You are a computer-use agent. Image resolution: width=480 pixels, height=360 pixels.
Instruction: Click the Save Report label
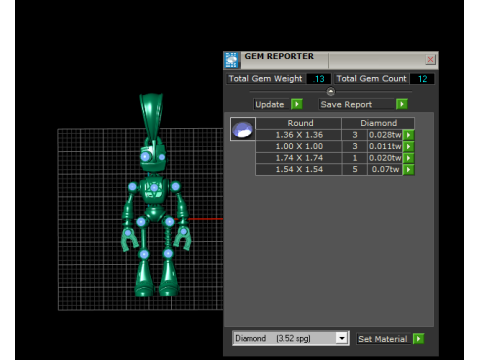[x=346, y=104]
